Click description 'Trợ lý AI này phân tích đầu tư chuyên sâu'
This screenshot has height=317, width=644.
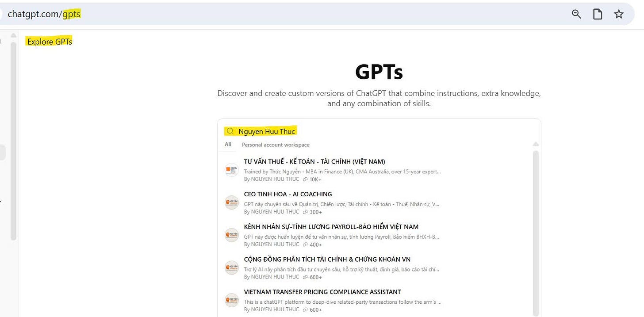(341, 269)
